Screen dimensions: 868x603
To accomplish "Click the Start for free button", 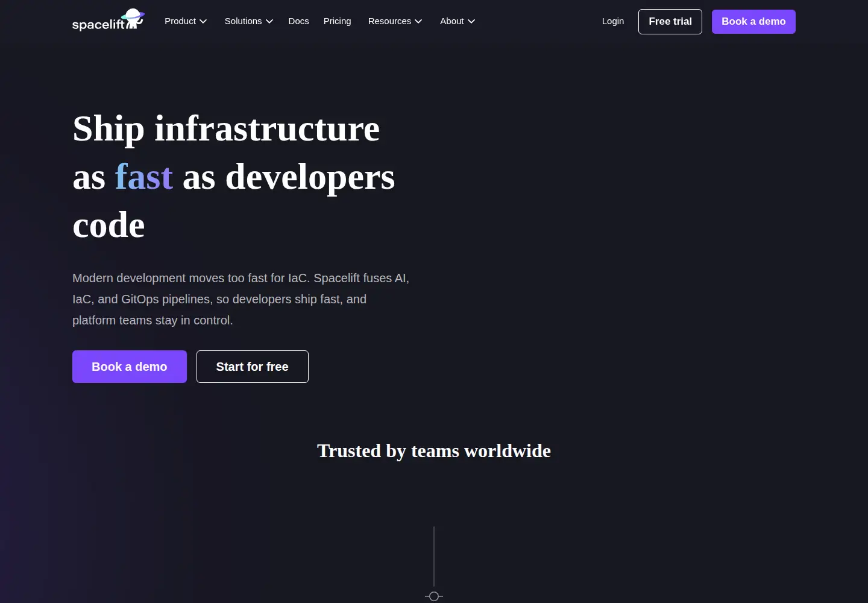I will (253, 367).
